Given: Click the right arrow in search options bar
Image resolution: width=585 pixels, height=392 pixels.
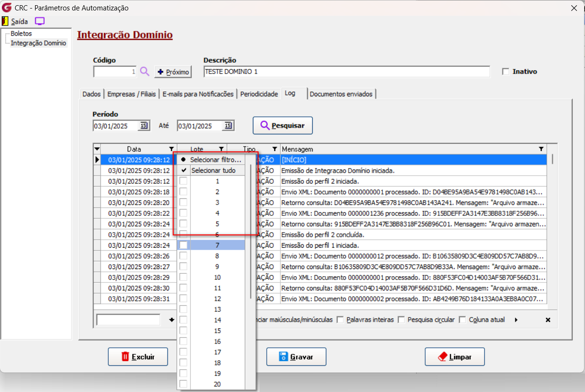Looking at the screenshot, I should coord(516,320).
